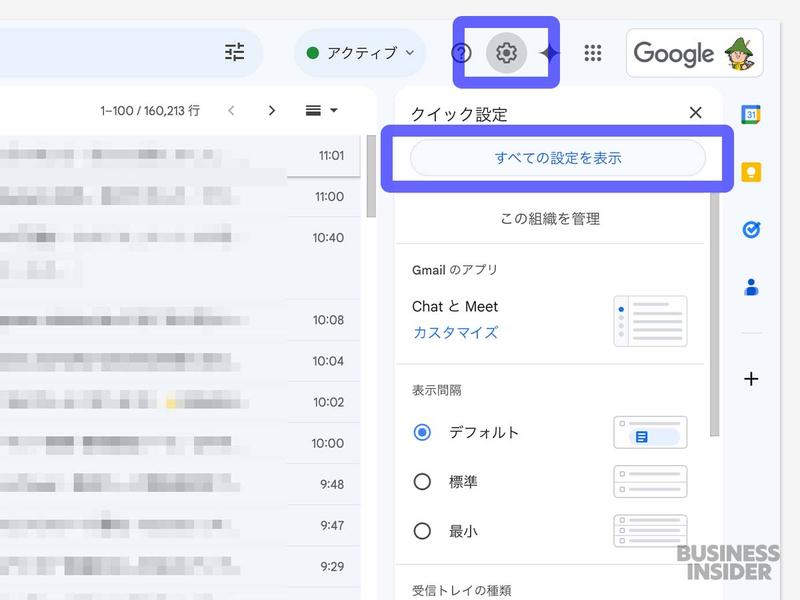Open search filter options icon
Viewport: 800px width, 600px height.
coord(235,52)
